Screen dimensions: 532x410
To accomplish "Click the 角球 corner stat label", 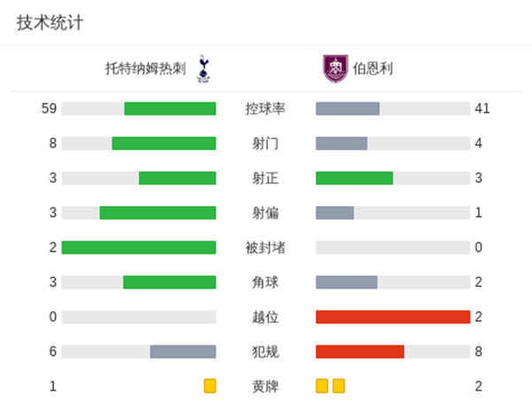I will [266, 282].
